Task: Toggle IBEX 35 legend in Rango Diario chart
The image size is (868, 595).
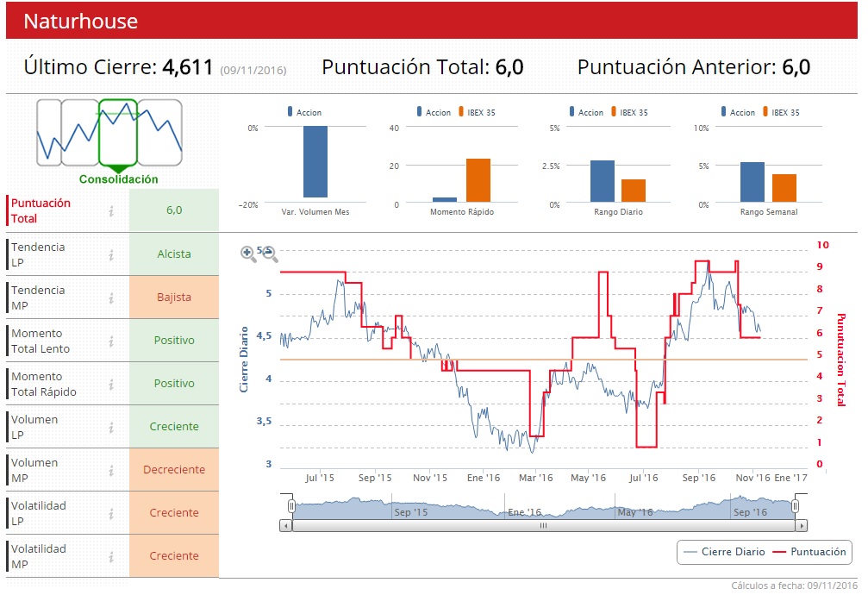Action: pos(629,112)
